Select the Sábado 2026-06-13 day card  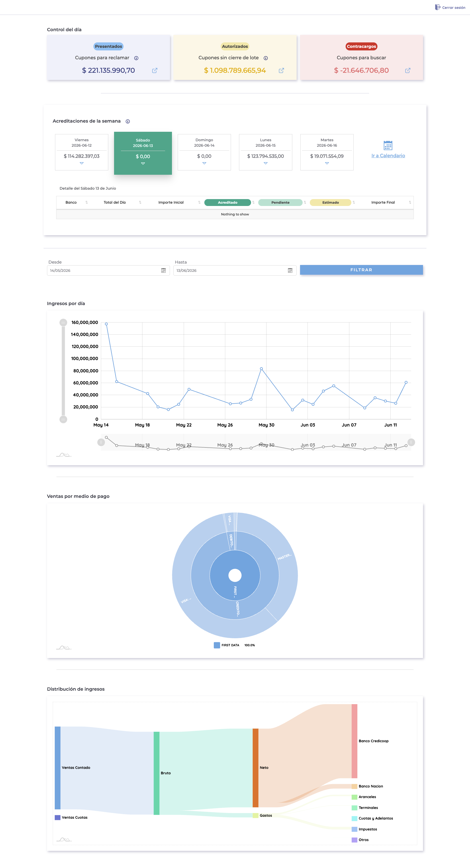click(x=143, y=153)
